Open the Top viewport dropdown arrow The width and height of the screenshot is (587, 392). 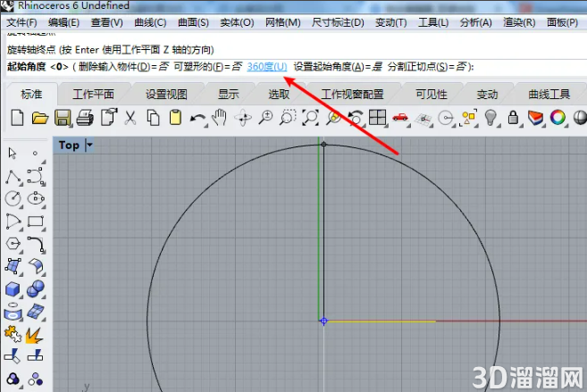point(89,145)
